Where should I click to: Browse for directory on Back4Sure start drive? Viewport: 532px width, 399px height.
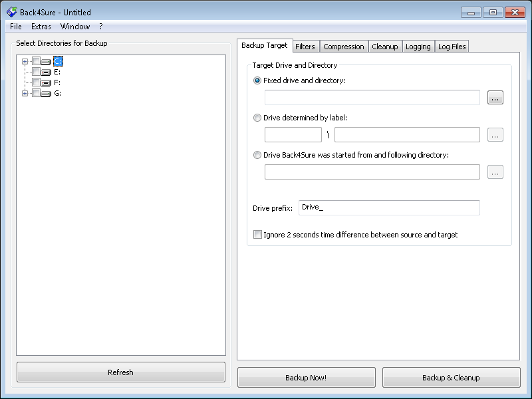(495, 172)
